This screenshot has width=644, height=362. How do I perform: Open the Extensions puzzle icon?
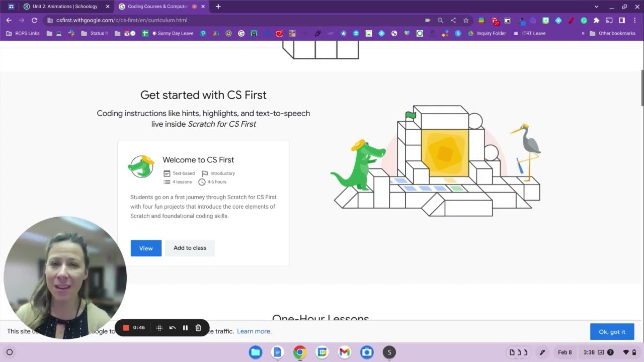(x=597, y=20)
